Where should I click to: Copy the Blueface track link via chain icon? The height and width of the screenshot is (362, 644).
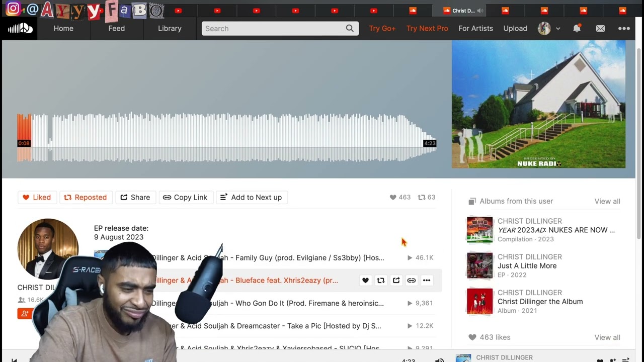[x=411, y=281]
